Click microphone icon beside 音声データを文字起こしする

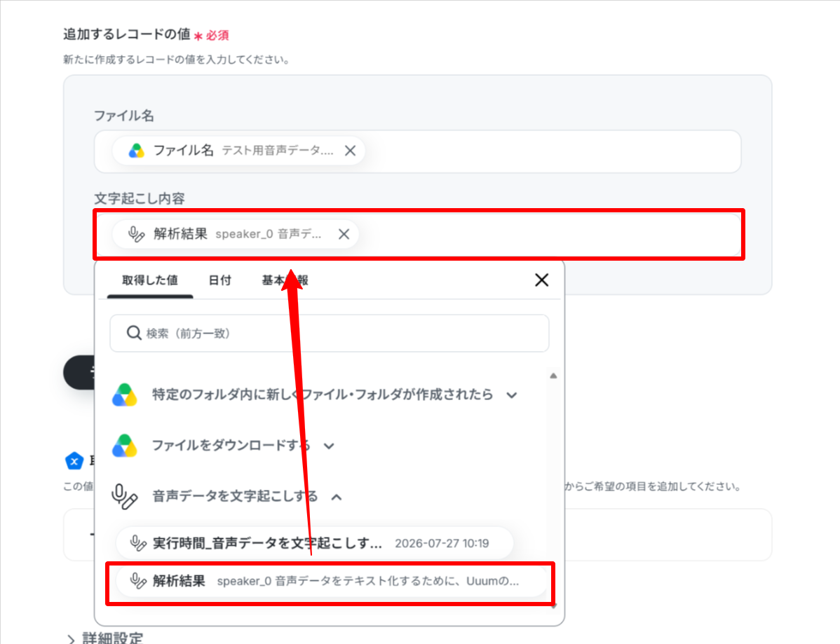coord(124,497)
